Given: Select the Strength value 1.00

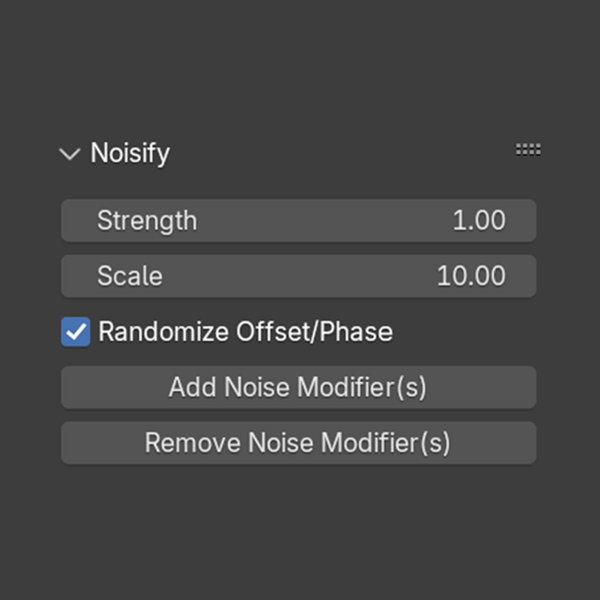Looking at the screenshot, I should (x=479, y=221).
